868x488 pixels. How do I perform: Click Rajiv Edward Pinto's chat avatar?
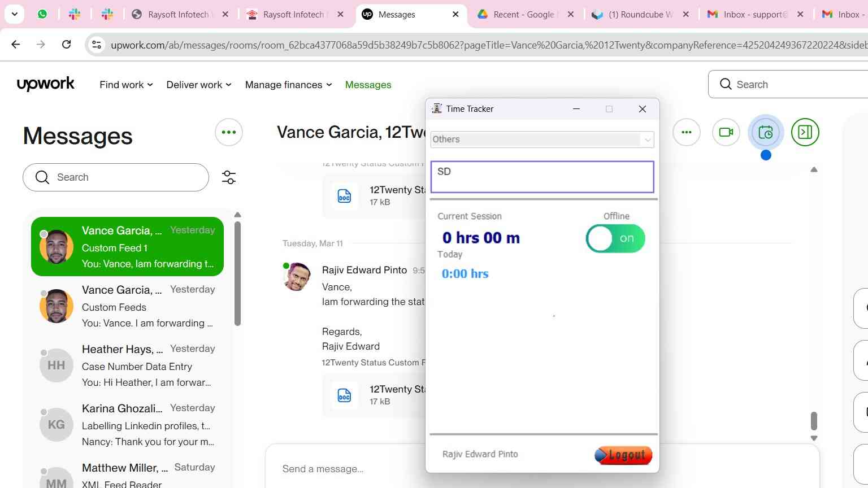pos(297,277)
